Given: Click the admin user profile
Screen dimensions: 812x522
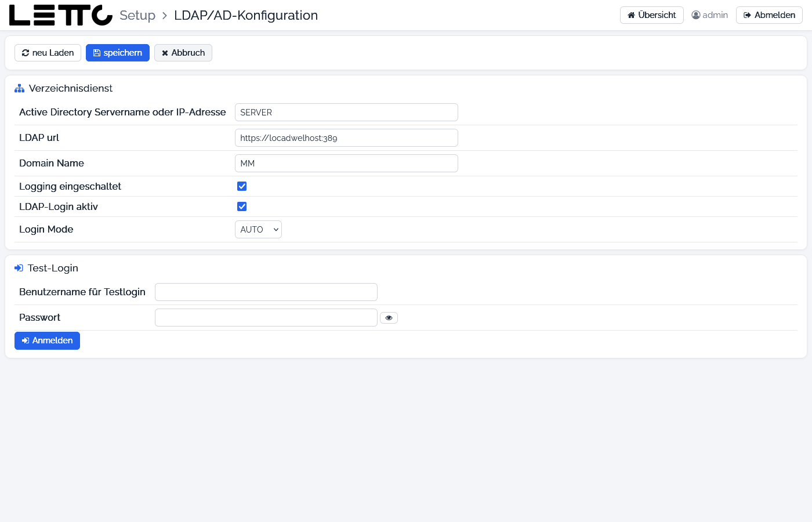Looking at the screenshot, I should pos(710,15).
